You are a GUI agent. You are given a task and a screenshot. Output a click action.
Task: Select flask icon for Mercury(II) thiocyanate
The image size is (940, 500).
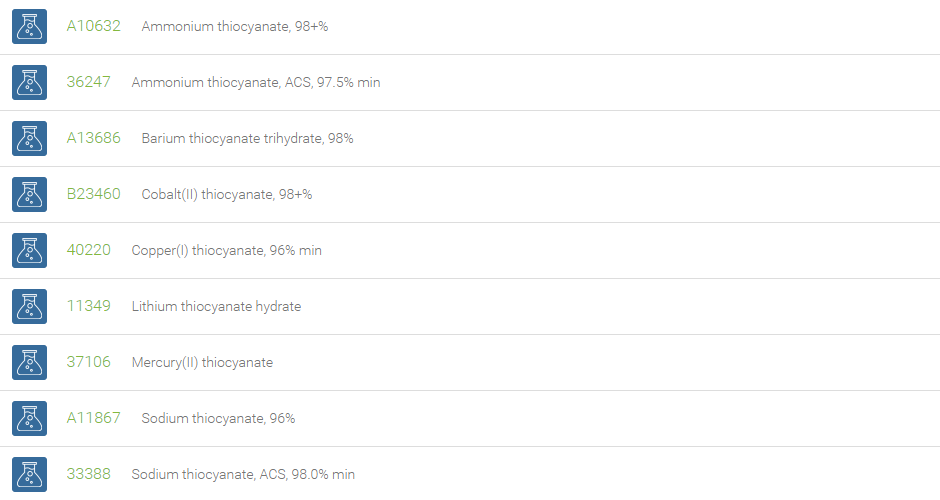[29, 362]
